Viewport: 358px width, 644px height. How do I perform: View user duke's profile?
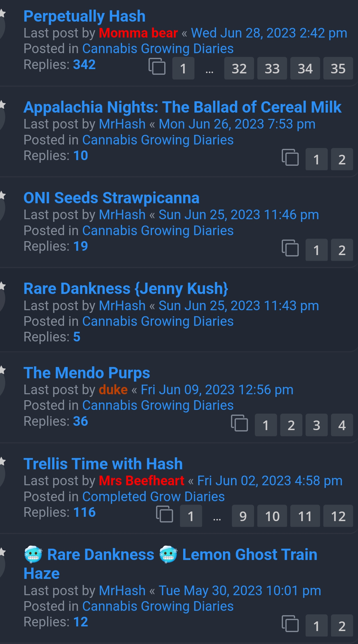pos(113,390)
